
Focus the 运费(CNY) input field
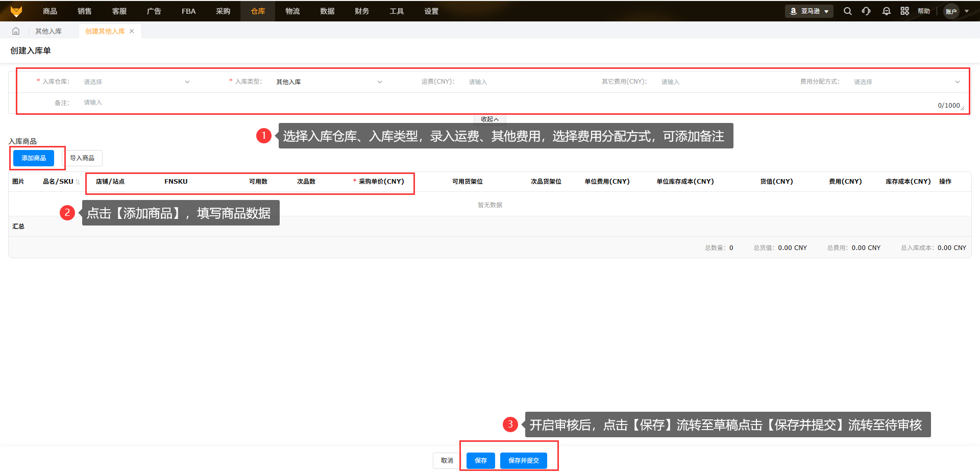521,82
